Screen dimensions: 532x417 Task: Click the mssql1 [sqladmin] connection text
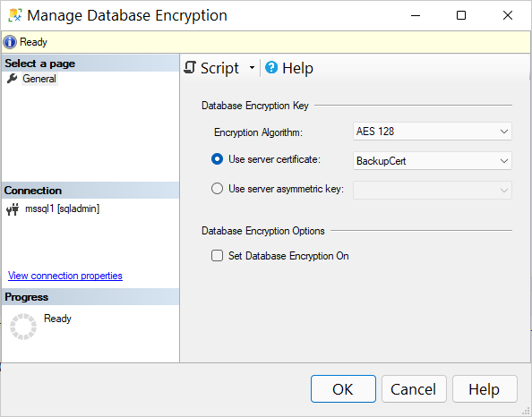tap(62, 208)
